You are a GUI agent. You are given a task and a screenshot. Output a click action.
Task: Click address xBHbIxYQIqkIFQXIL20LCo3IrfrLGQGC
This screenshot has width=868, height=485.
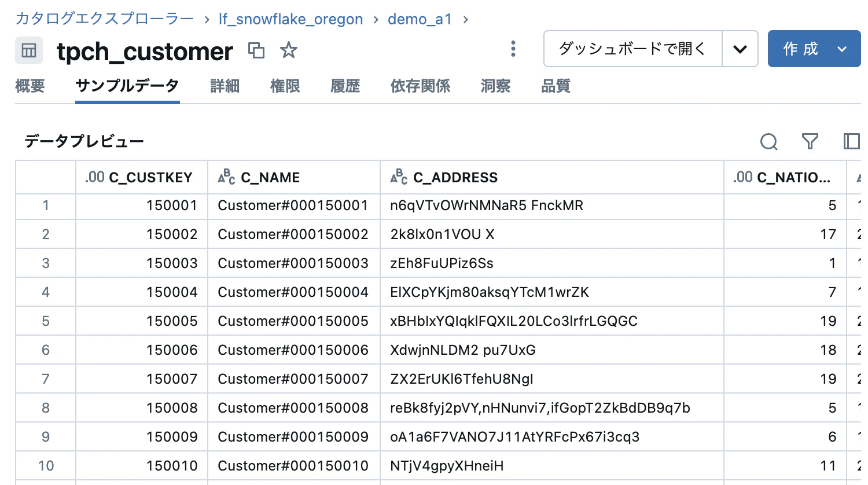[514, 321]
